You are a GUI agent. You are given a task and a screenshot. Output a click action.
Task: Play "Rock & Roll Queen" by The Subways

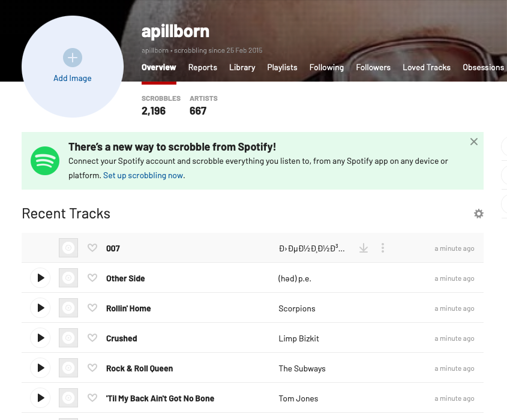[x=40, y=368]
